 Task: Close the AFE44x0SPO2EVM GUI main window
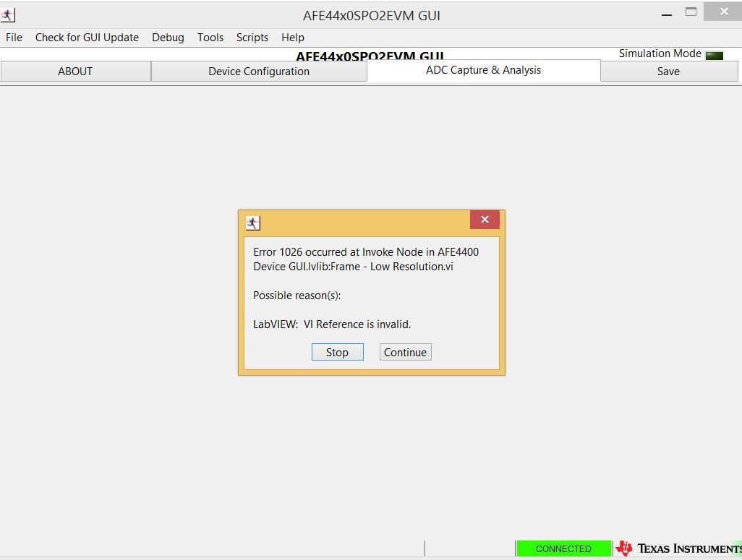pyautogui.click(x=723, y=12)
